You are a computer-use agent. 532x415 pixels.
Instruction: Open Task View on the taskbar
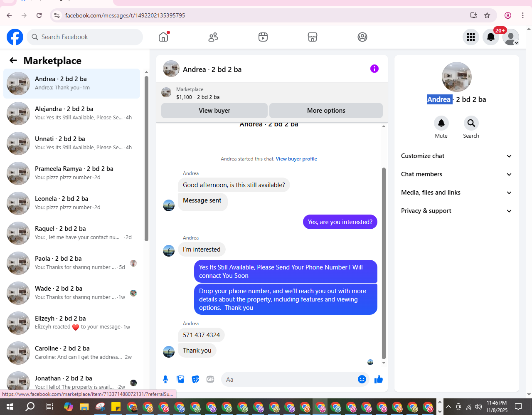coord(49,407)
